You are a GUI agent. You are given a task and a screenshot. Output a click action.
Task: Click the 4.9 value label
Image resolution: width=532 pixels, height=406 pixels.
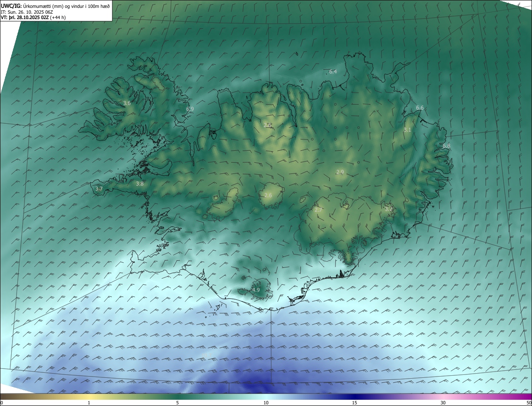click(x=256, y=290)
